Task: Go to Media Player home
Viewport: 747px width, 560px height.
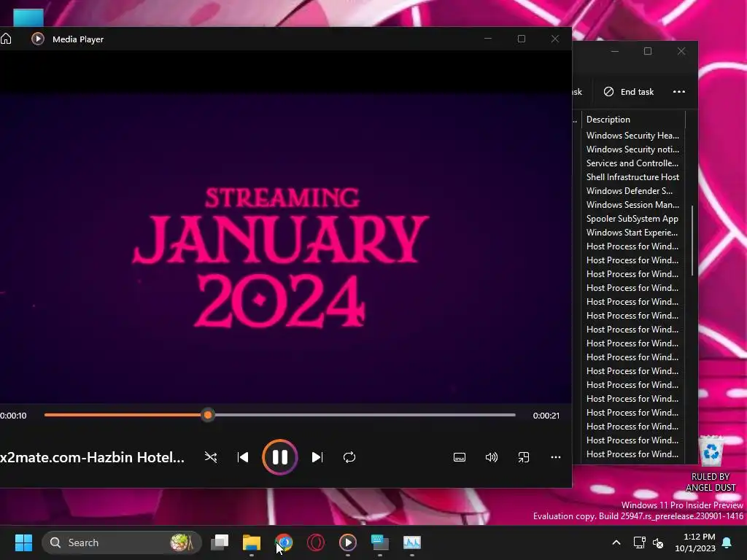Action: pos(6,39)
